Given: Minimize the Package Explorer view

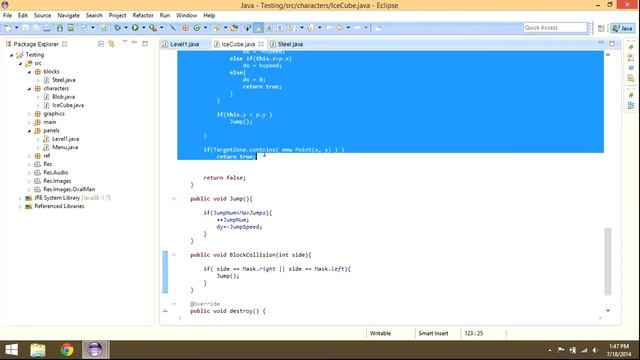Looking at the screenshot, I should click(x=134, y=43).
